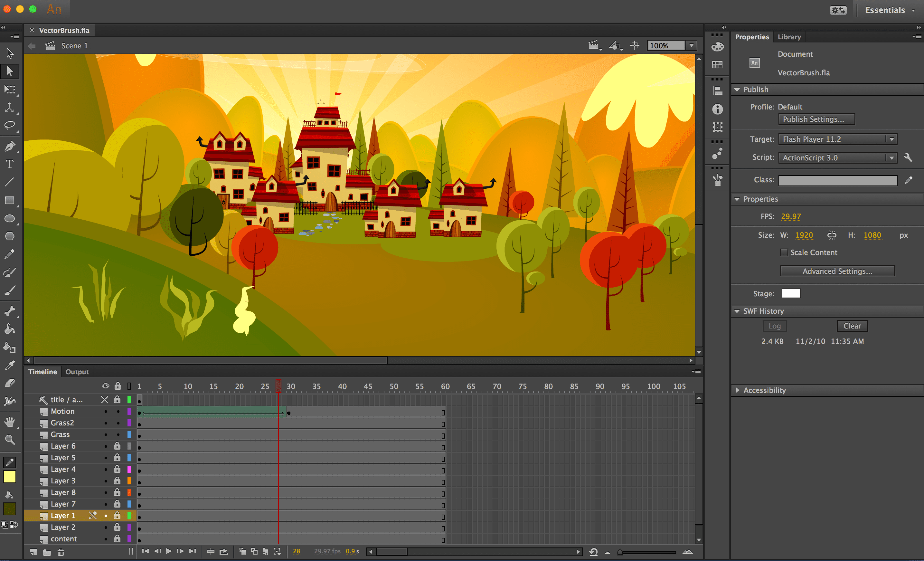Image resolution: width=924 pixels, height=561 pixels.
Task: Click the Advanced Settings button
Action: click(837, 271)
